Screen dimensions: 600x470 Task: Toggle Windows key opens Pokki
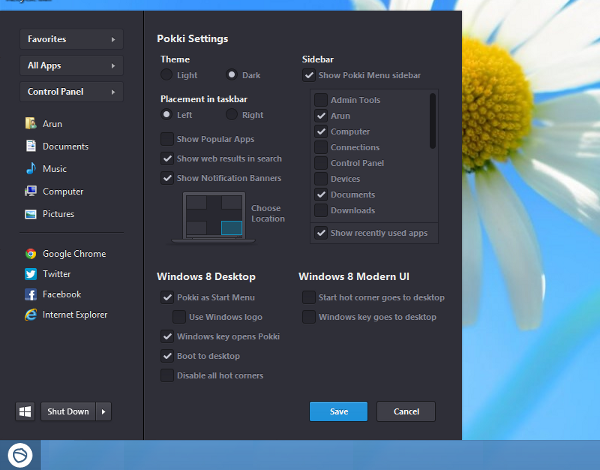pyautogui.click(x=167, y=336)
